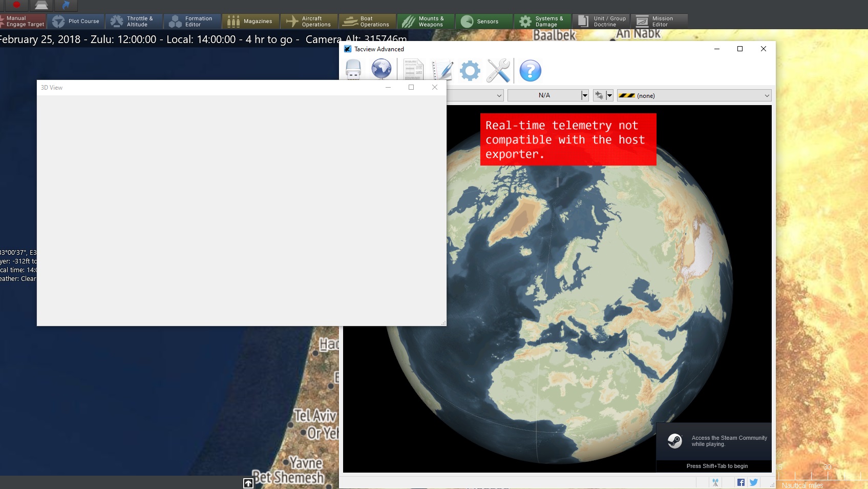The width and height of the screenshot is (868, 489).
Task: Click the Bet Shemesh label on map
Action: pyautogui.click(x=289, y=478)
